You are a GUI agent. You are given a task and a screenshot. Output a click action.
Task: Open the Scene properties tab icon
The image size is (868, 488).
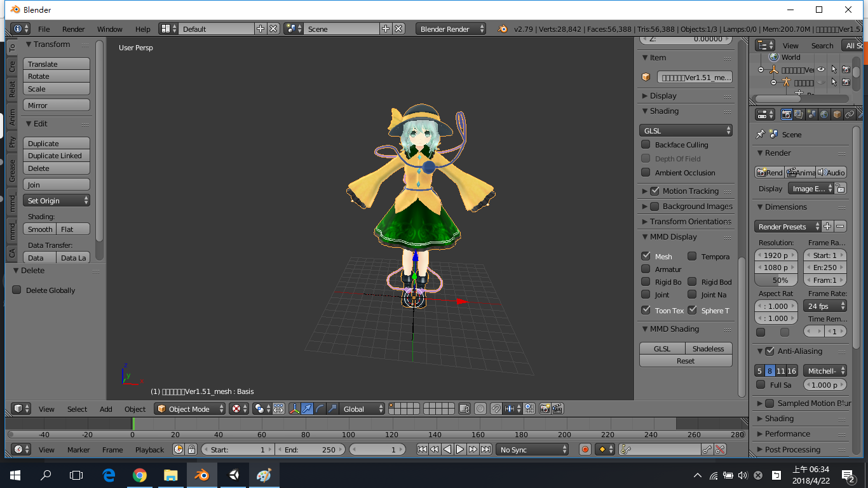click(x=811, y=114)
